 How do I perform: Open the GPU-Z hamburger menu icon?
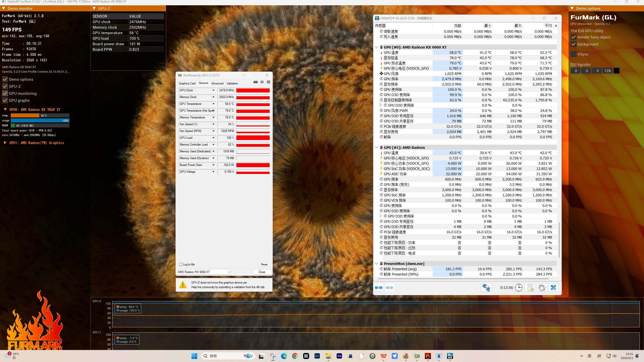click(268, 82)
